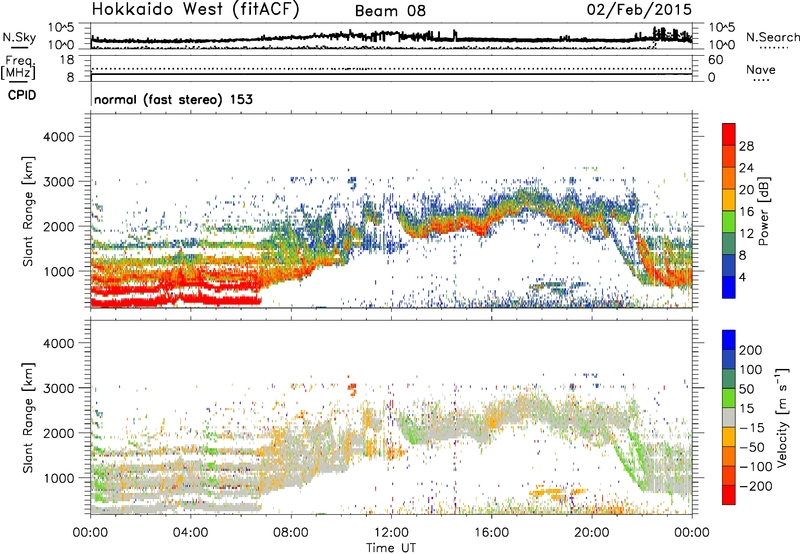Select the '2000' tick of the Power panel
800x554 pixels.
58,227
